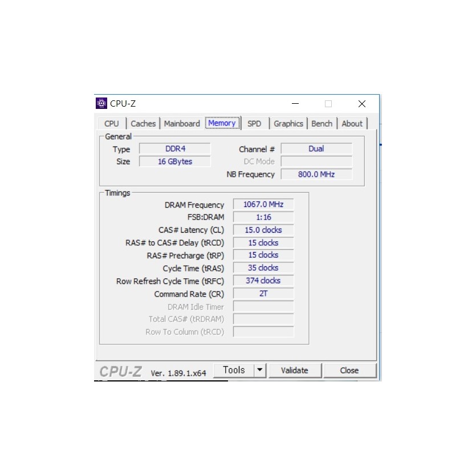Click the DRAM Frequency value 1067.0 MHz

263,204
